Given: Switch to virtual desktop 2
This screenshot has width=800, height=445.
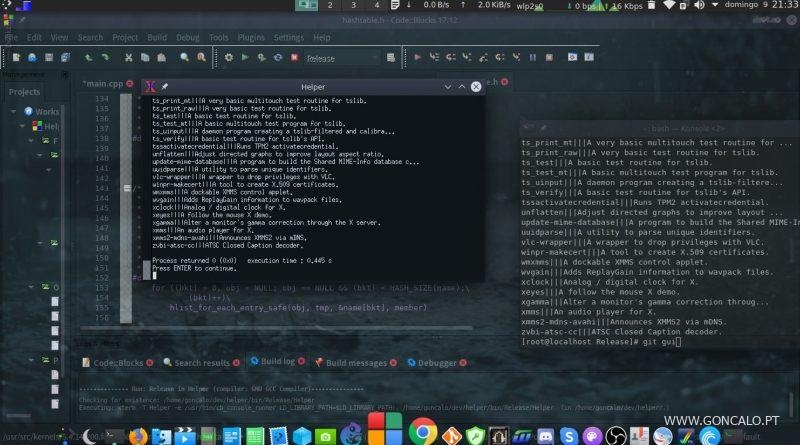Looking at the screenshot, I should (330, 5).
